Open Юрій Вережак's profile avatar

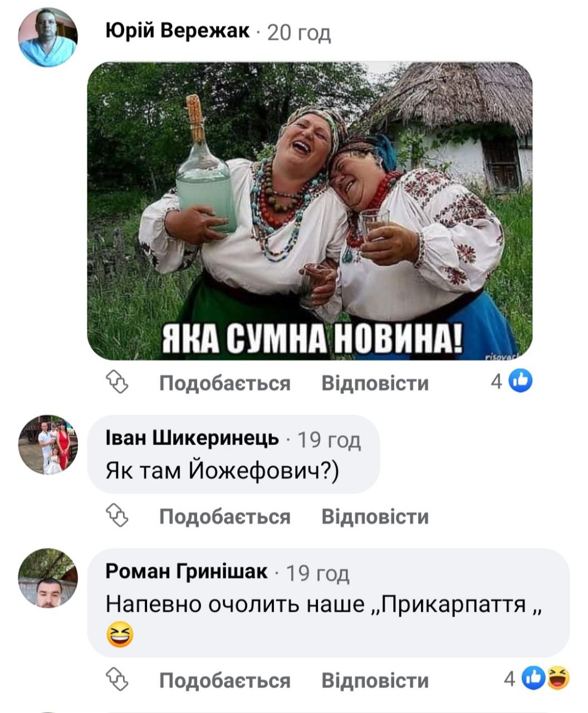47,37
